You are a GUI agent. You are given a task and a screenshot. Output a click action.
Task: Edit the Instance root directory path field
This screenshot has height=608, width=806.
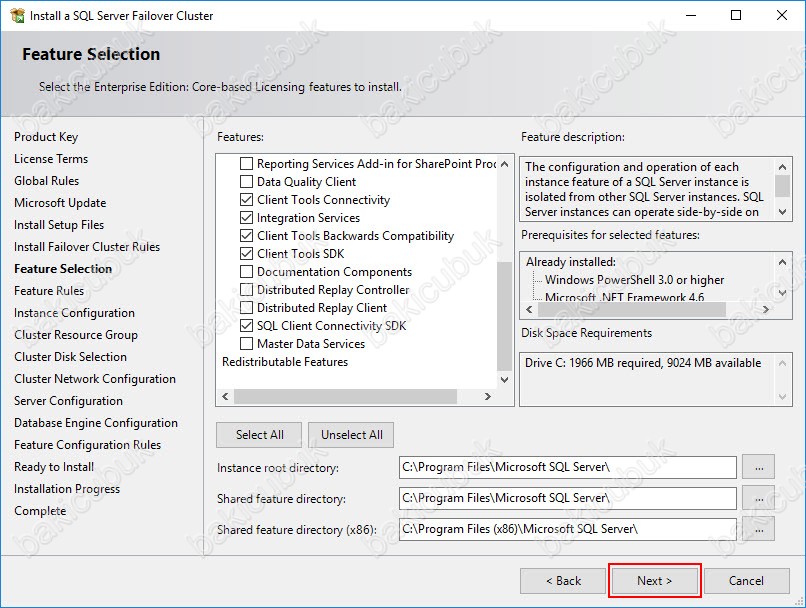click(x=567, y=468)
